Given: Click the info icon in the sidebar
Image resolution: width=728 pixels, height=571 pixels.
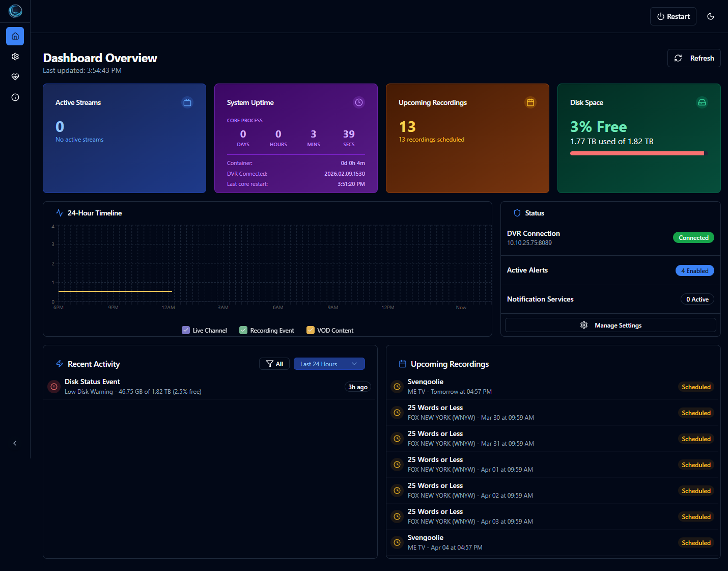Looking at the screenshot, I should pyautogui.click(x=15, y=97).
